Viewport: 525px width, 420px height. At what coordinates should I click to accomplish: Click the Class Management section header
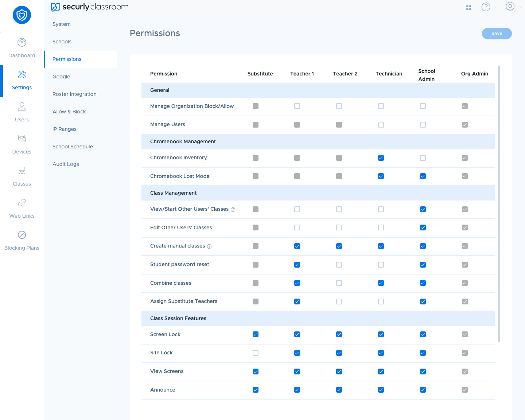coord(318,193)
